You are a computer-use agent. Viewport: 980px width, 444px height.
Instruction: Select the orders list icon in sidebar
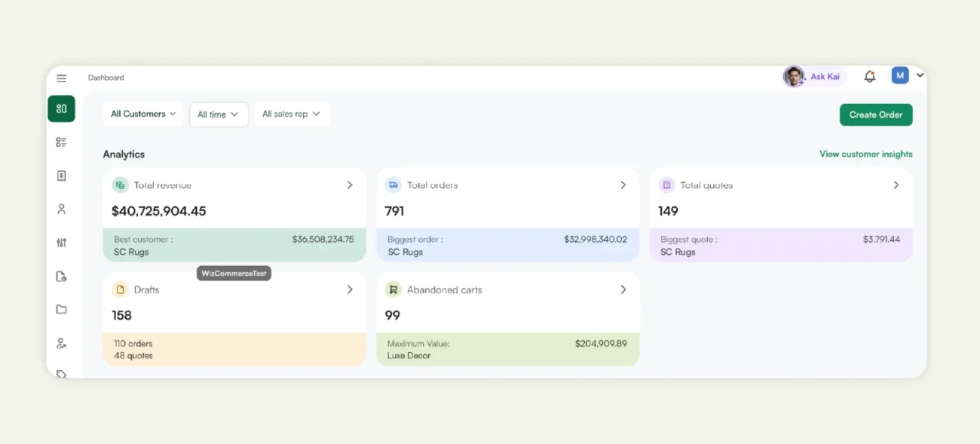[61, 142]
